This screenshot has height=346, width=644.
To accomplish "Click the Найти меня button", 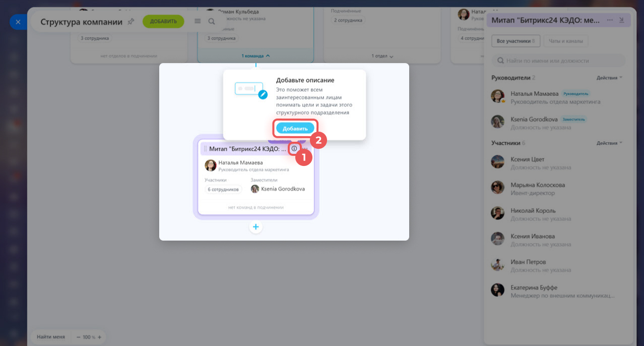I will 51,337.
